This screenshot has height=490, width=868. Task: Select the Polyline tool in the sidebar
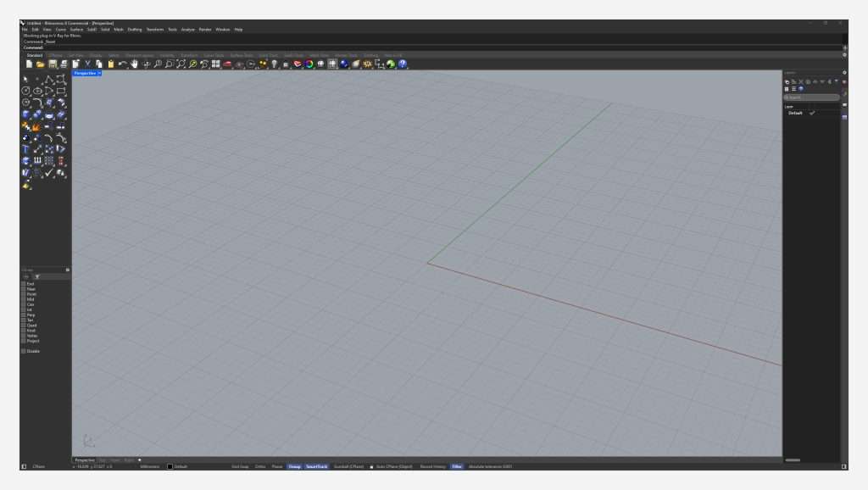coord(48,79)
